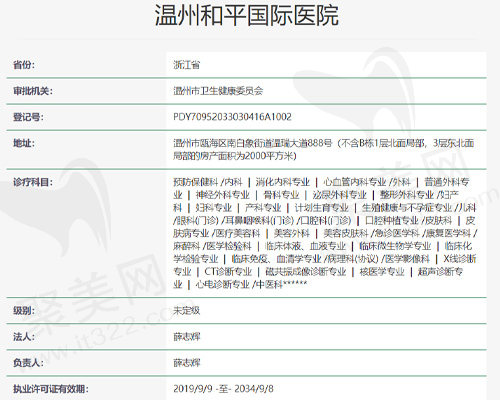This screenshot has width=500, height=400.
Task: Click 整形外科专业 in the department list
Action: [407, 195]
